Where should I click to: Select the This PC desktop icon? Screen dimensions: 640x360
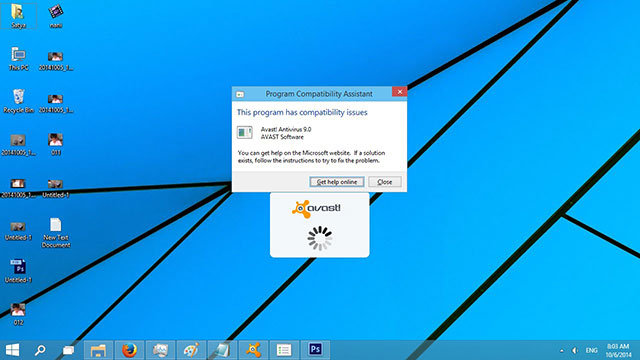click(18, 58)
